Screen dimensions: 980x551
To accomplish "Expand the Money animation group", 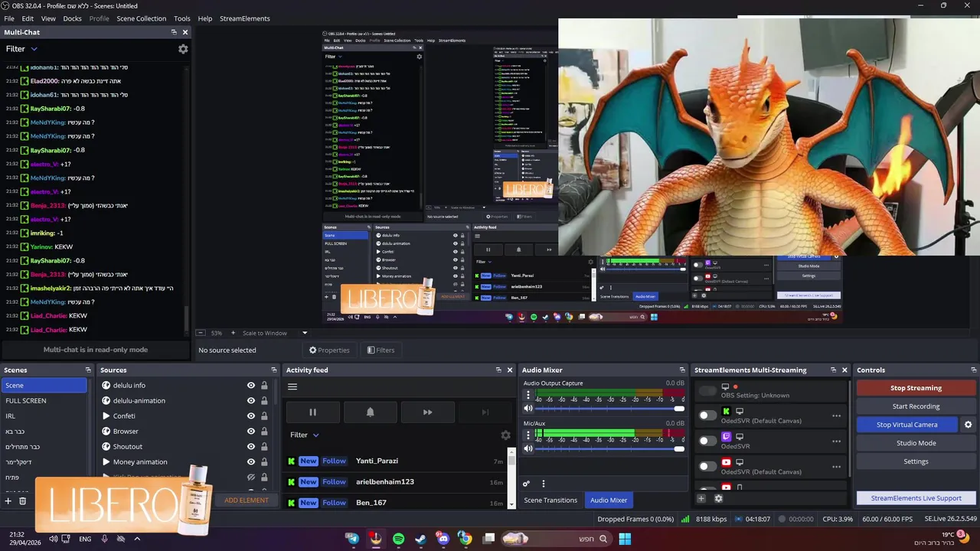I will [x=106, y=462].
